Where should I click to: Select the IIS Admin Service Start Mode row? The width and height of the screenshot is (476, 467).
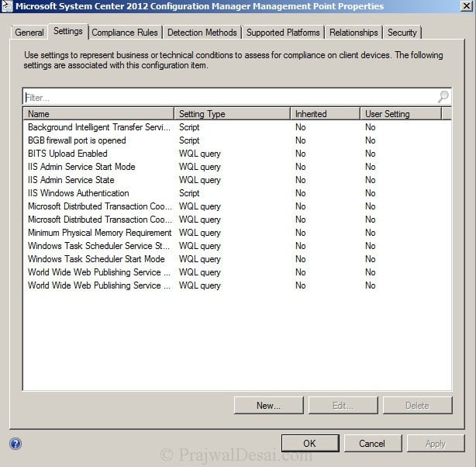(x=236, y=167)
